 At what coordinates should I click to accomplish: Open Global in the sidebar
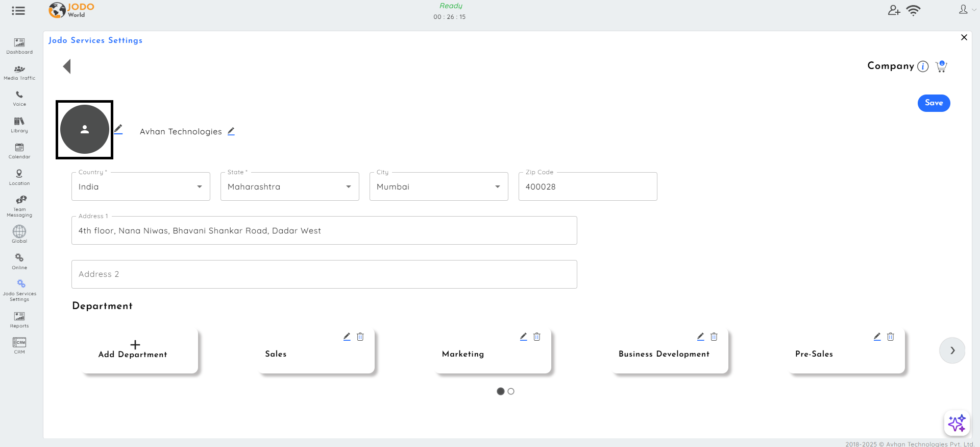click(x=19, y=234)
